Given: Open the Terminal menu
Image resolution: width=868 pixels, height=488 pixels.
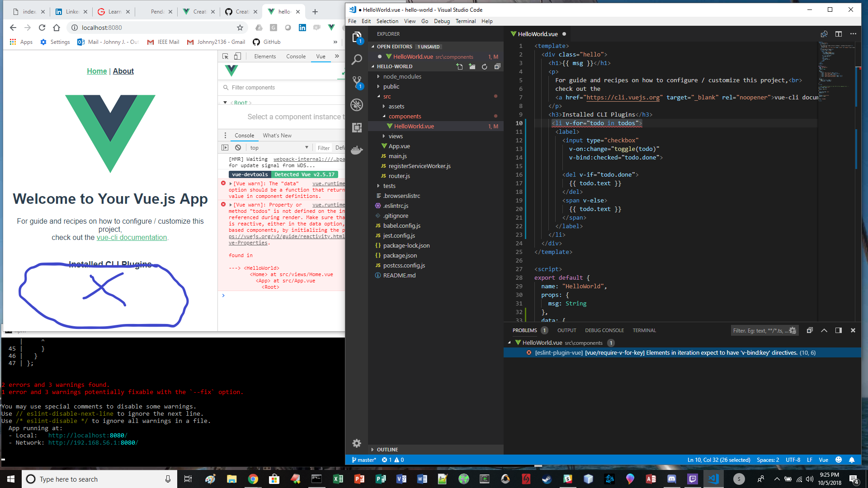Looking at the screenshot, I should tap(465, 21).
